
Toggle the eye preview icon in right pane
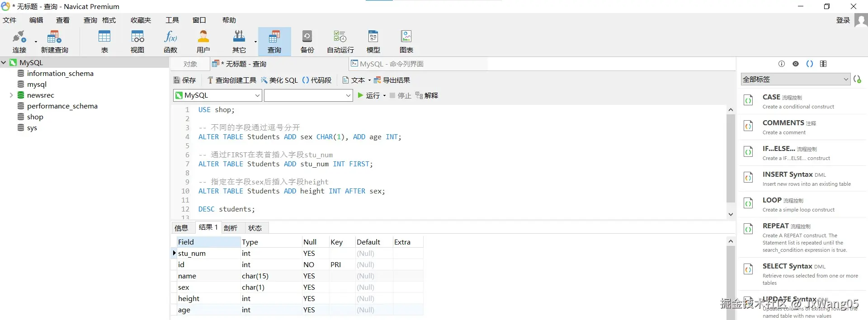[796, 64]
